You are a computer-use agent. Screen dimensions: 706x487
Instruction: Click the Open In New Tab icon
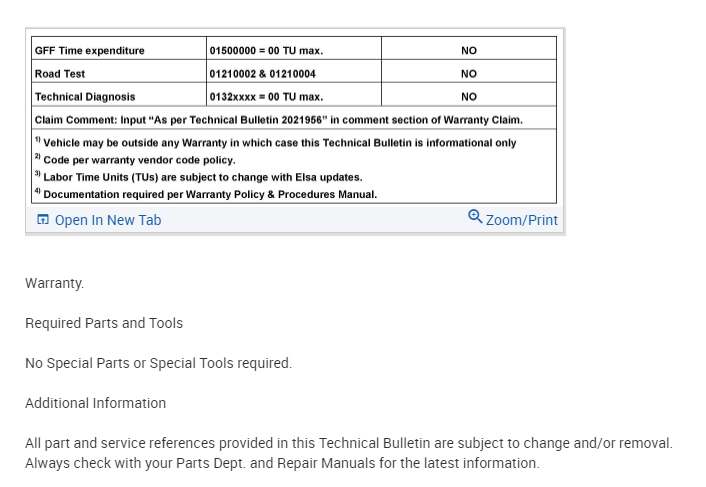pyautogui.click(x=43, y=220)
